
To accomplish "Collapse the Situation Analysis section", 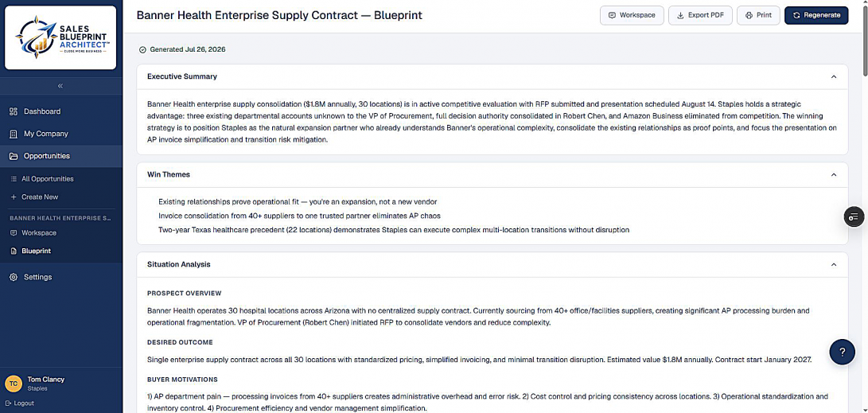I will [x=834, y=265].
